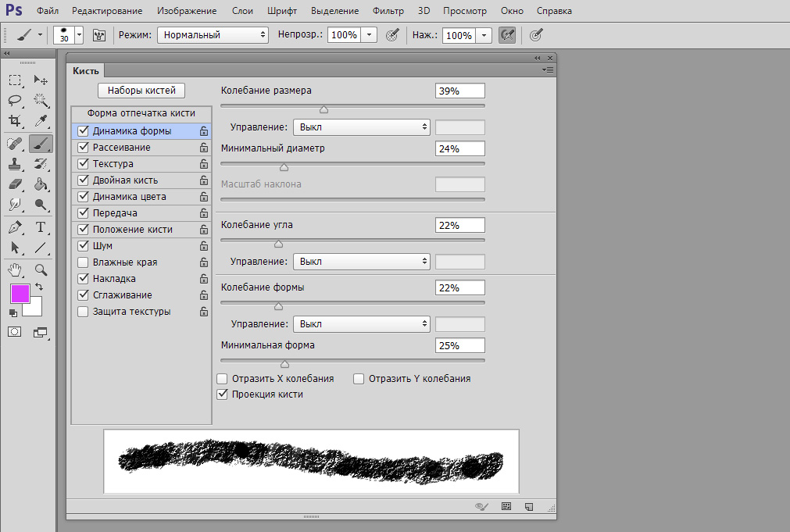Select the Hand tool
Image resolution: width=790 pixels, height=532 pixels.
(15, 270)
